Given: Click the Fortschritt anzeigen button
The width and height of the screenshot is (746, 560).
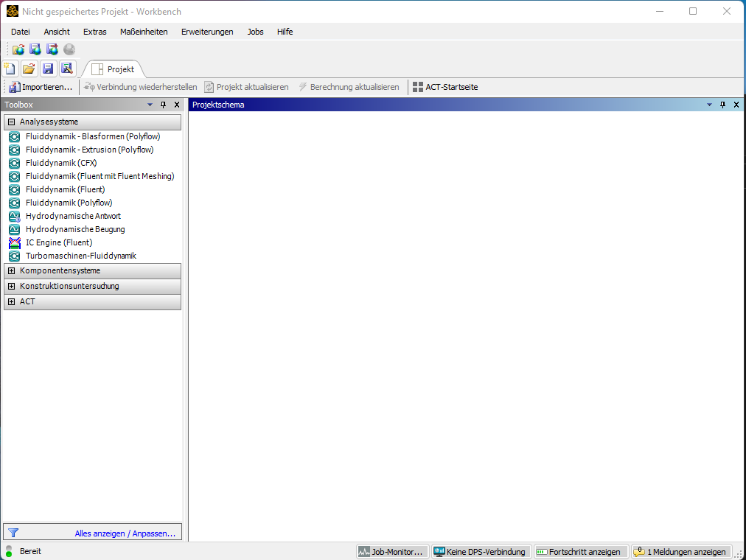Looking at the screenshot, I should tap(582, 552).
